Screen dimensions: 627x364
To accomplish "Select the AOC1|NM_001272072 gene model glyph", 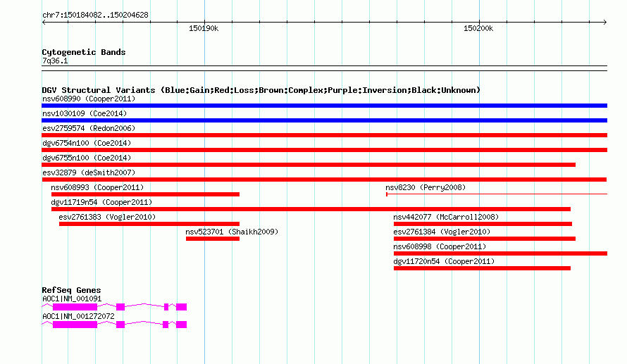I will point(114,325).
